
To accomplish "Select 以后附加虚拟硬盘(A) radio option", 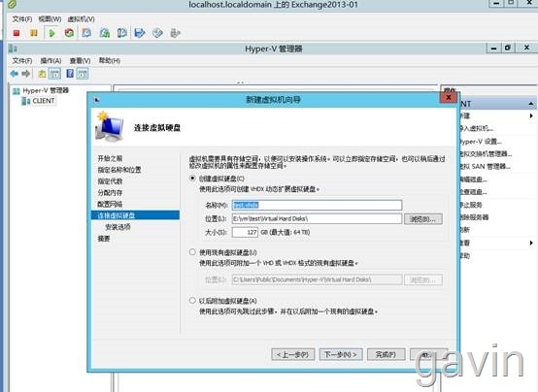I will [x=192, y=301].
